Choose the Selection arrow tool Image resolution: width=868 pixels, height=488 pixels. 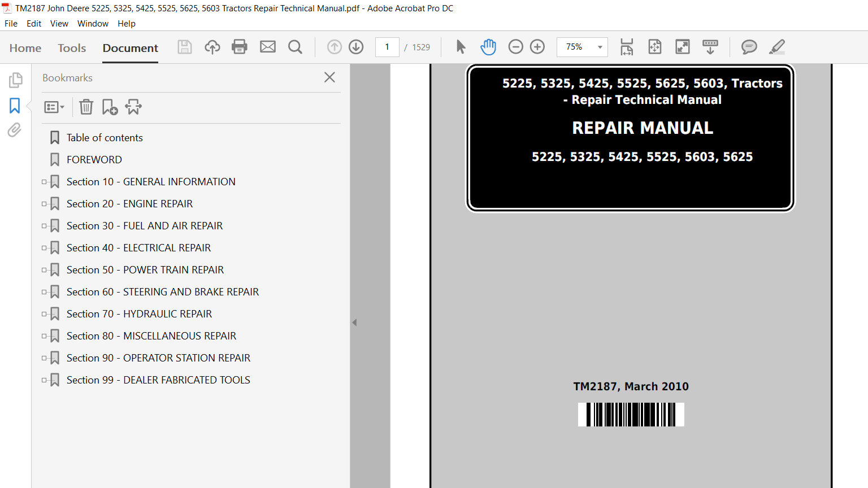click(x=461, y=47)
